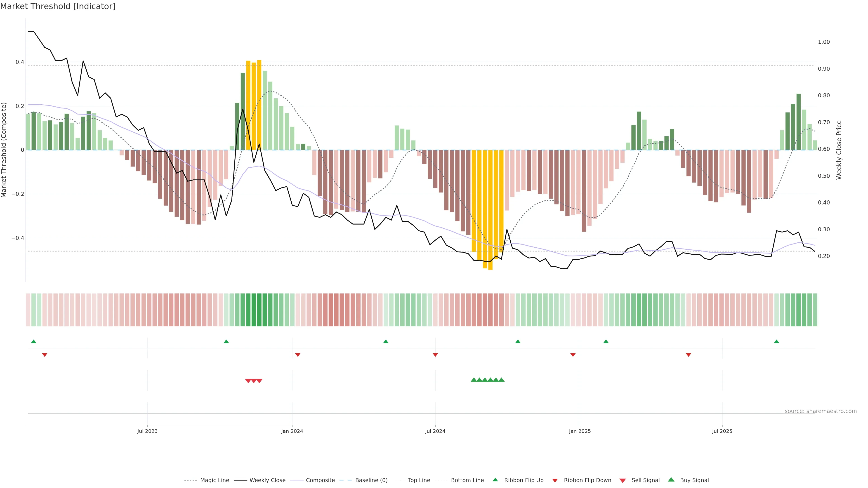Screen dimensions: 868x488
Task: Click the Market Threshold [Indicator] title
Action: coord(58,6)
